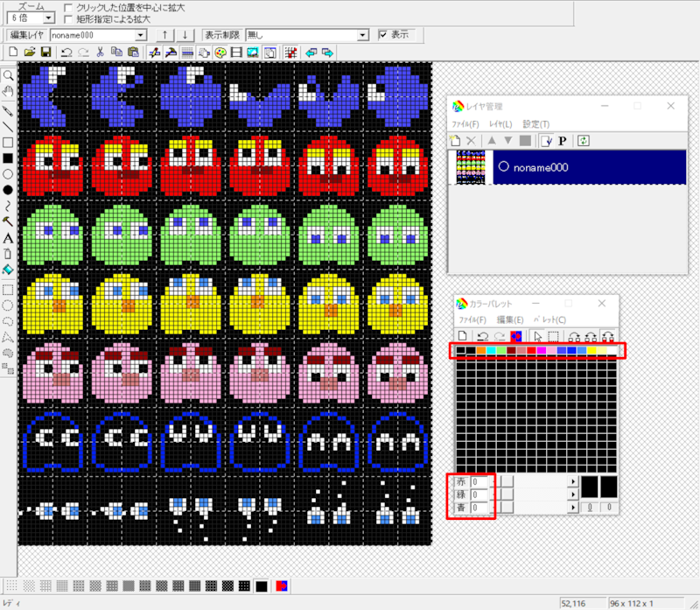Image resolution: width=700 pixels, height=610 pixels.
Task: Click the P icon in layer manager
Action: 563,141
